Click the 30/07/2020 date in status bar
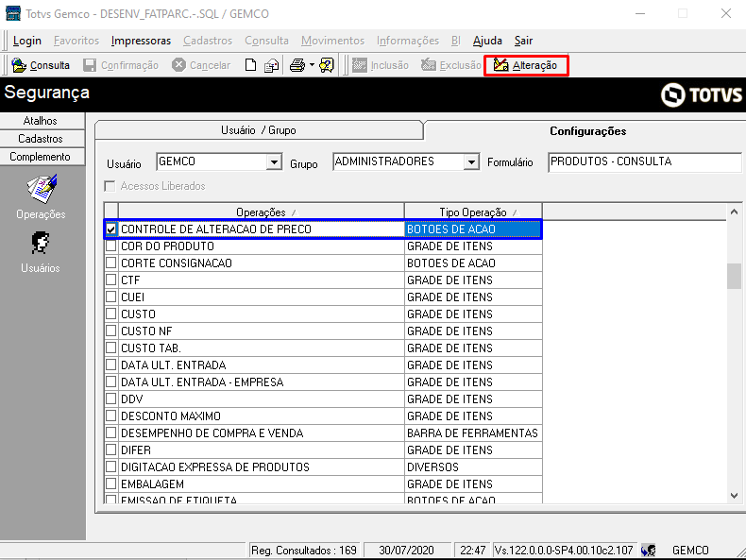746x560 pixels. (x=407, y=551)
